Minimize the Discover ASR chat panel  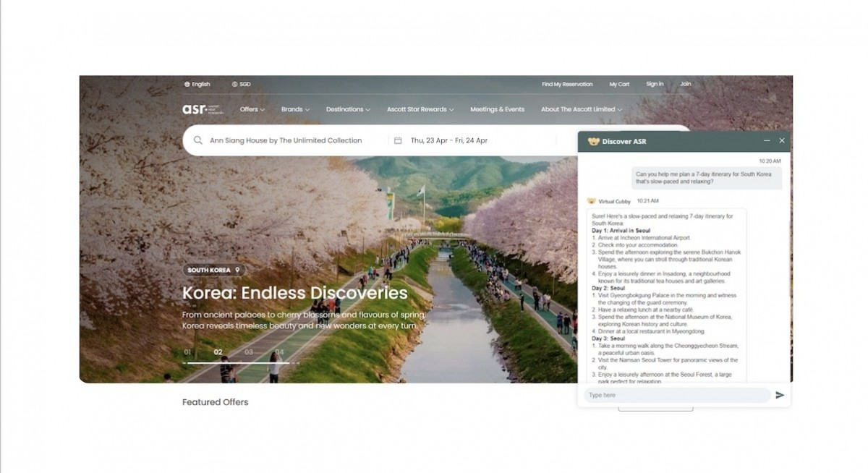[x=767, y=141]
